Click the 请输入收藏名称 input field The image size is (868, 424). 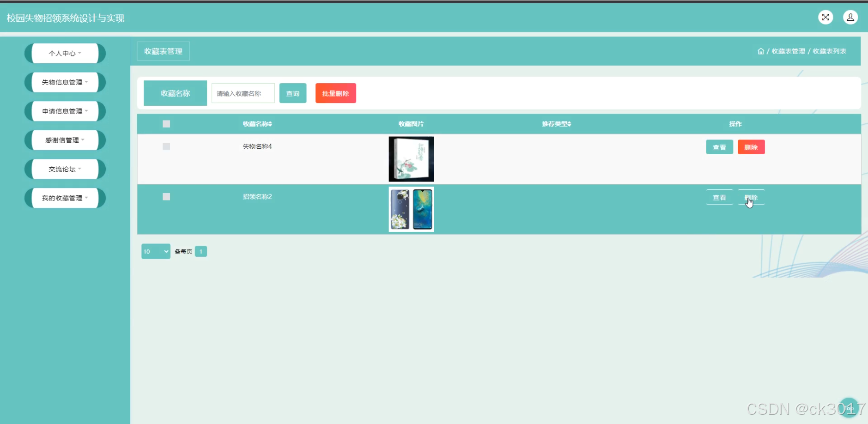pos(243,93)
